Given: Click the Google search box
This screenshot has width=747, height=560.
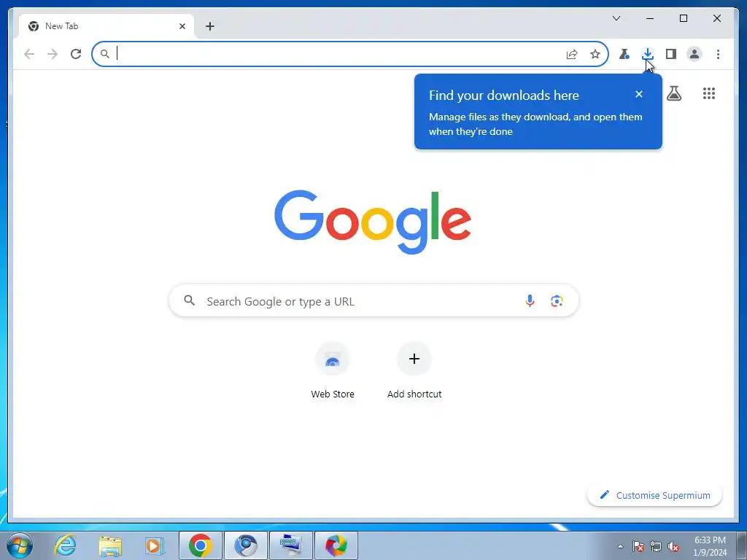Looking at the screenshot, I should tap(373, 301).
